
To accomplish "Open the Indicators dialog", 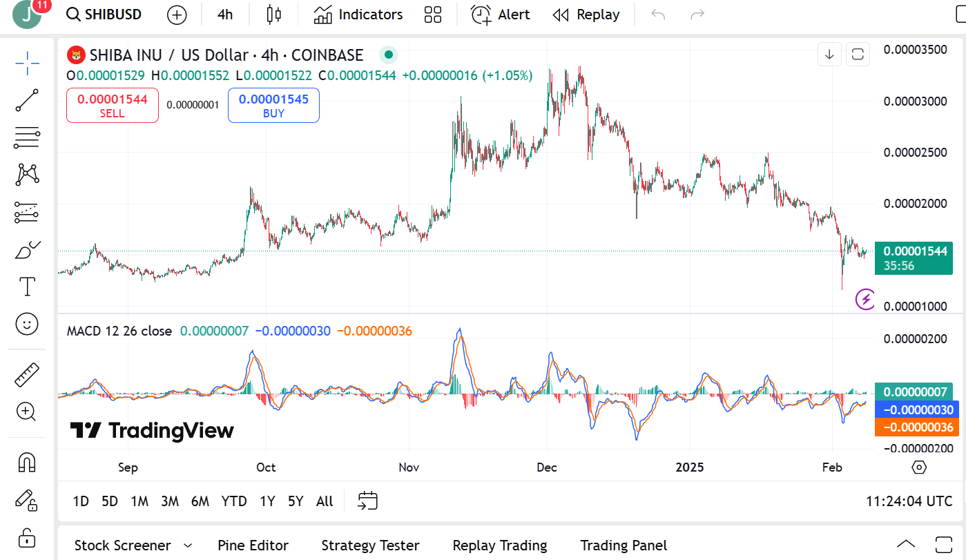I will pyautogui.click(x=358, y=15).
